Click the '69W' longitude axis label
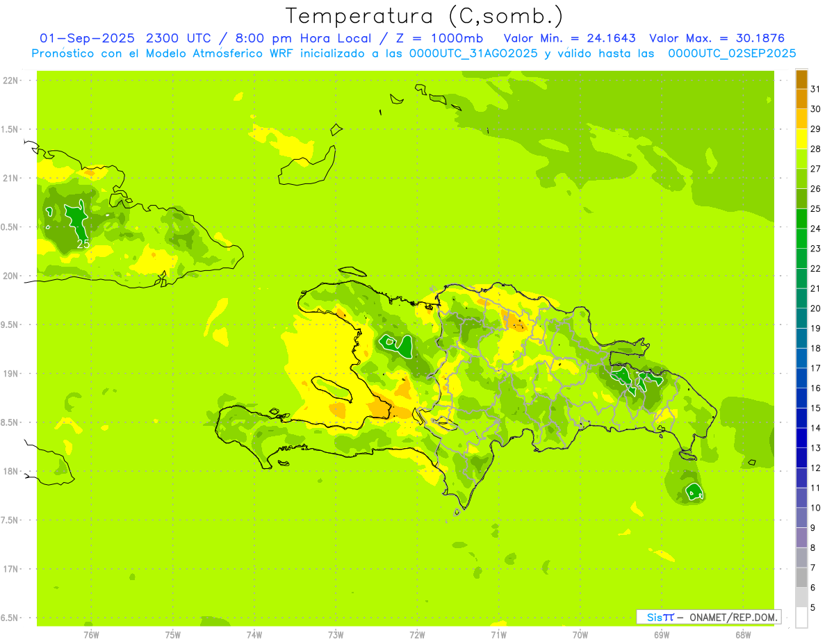This screenshot has height=644, width=834. click(x=661, y=635)
